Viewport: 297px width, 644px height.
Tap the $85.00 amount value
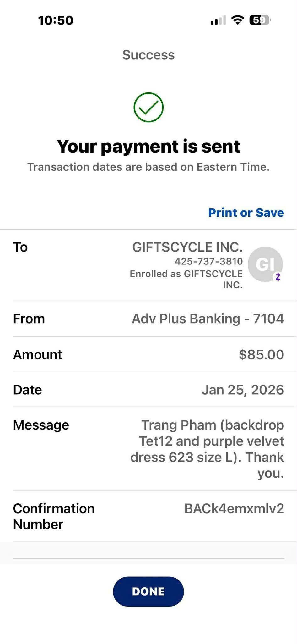(262, 354)
